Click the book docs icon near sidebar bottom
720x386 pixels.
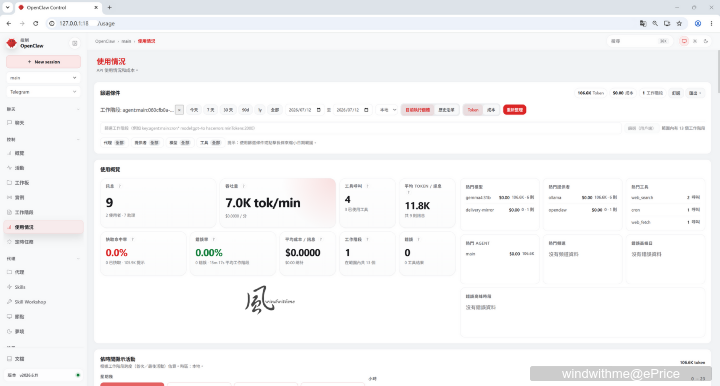point(9,358)
